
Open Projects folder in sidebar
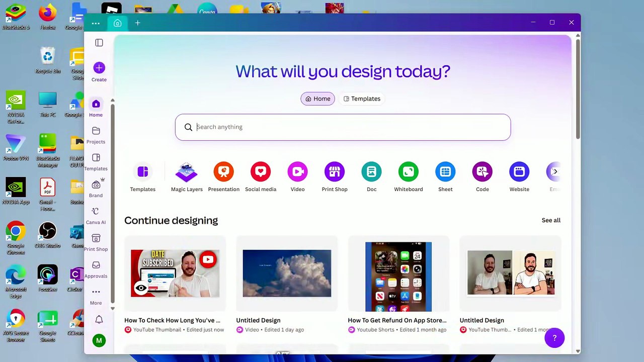(96, 135)
